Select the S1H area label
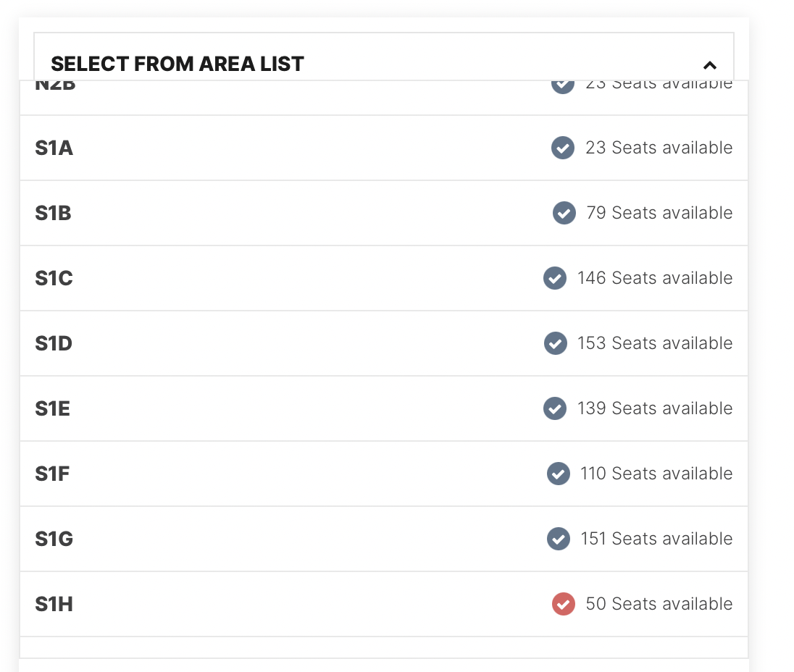This screenshot has height=672, width=794. click(54, 604)
